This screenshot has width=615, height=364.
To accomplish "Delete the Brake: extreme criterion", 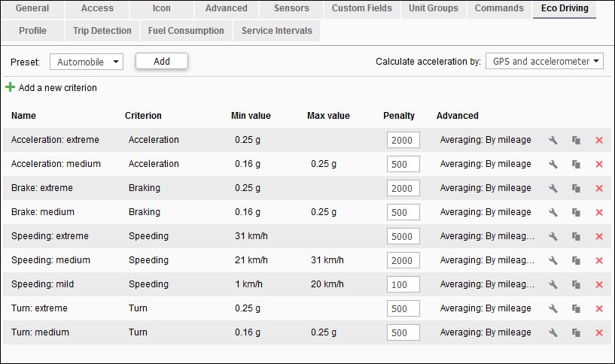I will click(599, 188).
